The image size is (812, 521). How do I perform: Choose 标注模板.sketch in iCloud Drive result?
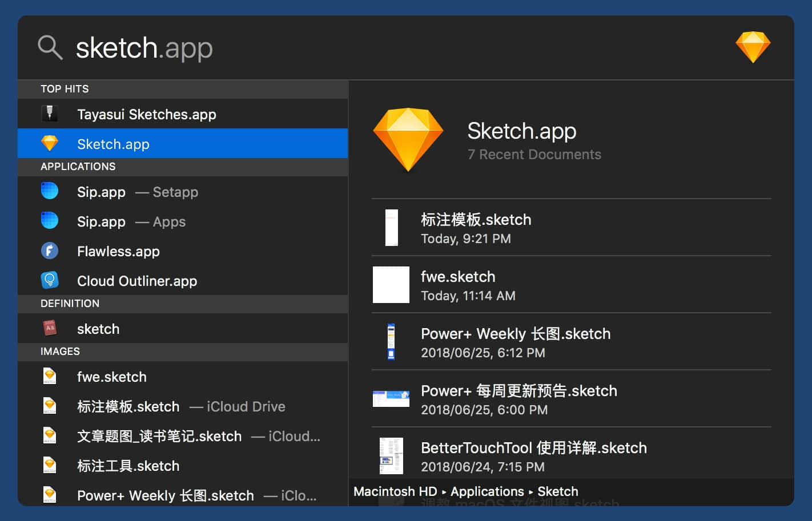[x=128, y=406]
